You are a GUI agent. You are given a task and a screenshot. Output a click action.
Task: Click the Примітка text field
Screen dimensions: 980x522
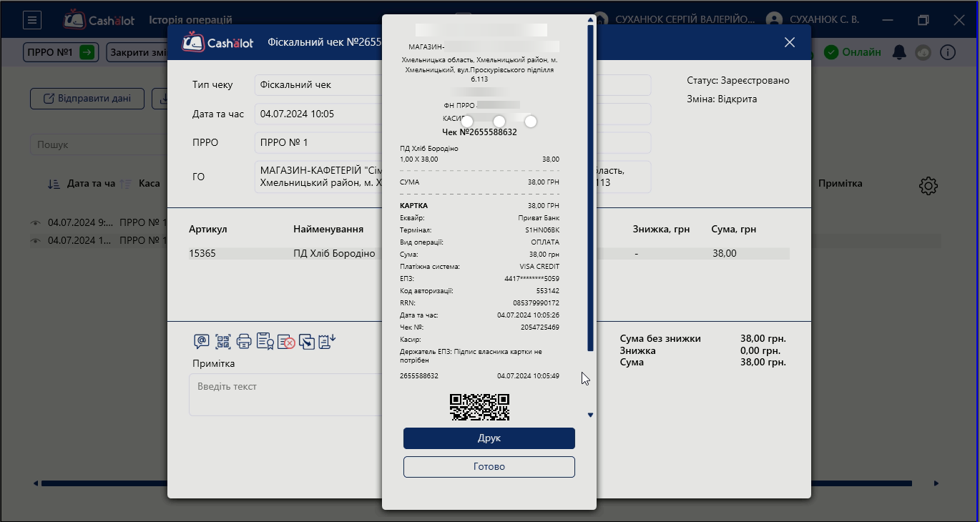coord(286,394)
